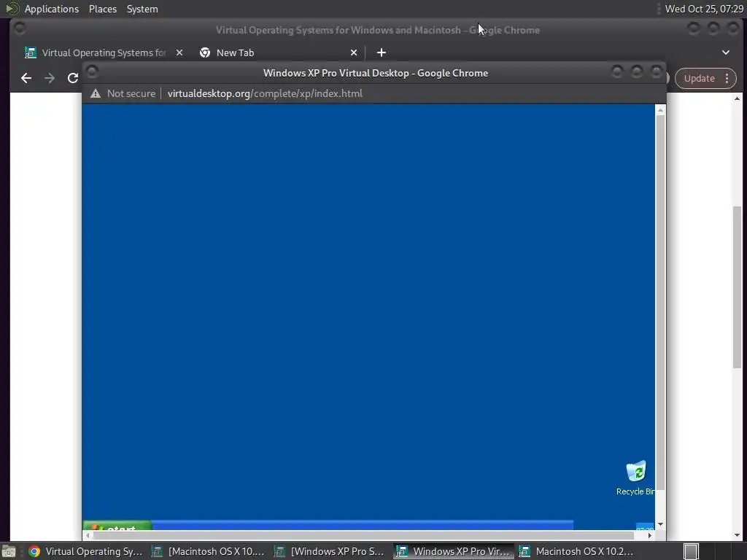Switch to [Macintosh OS X 10.... taskbar item

click(x=208, y=551)
